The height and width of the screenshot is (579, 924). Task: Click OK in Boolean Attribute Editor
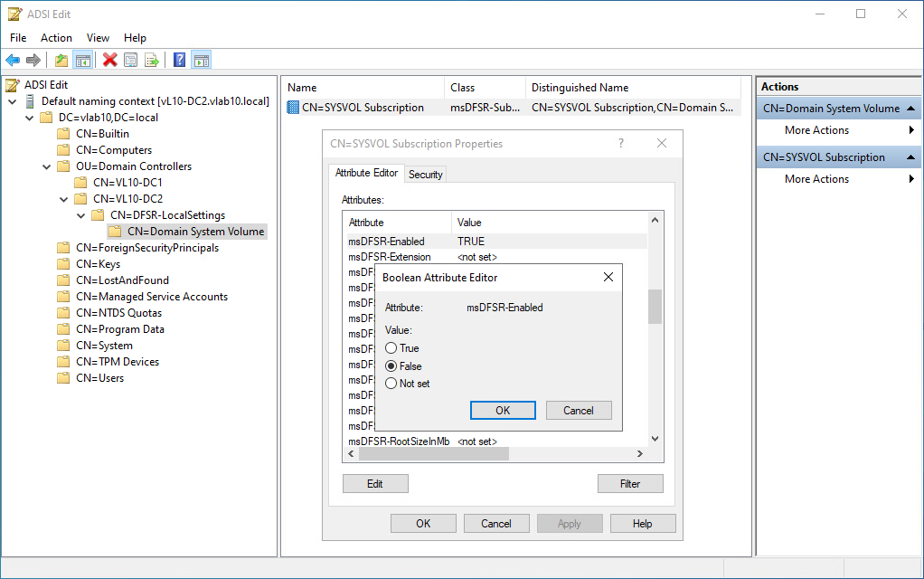pyautogui.click(x=503, y=411)
